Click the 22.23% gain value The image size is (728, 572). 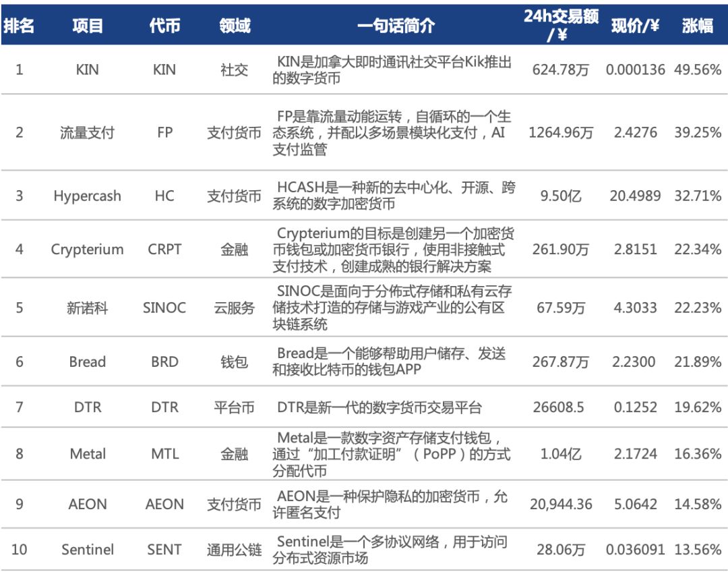click(x=698, y=308)
